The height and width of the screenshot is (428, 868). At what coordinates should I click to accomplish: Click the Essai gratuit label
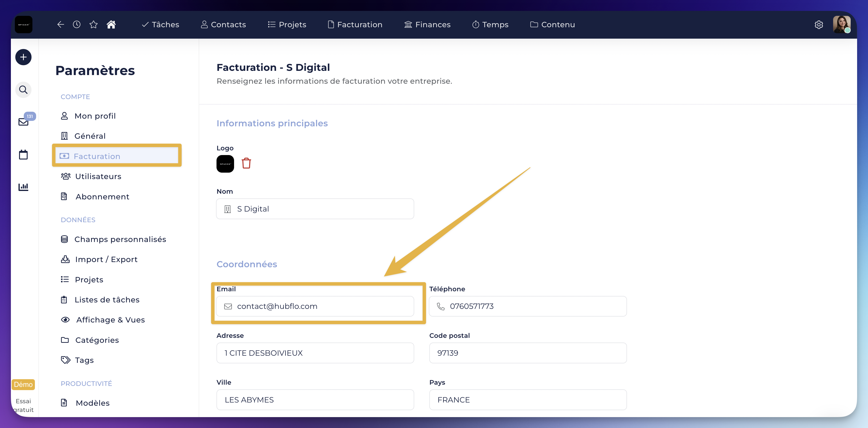pyautogui.click(x=23, y=405)
